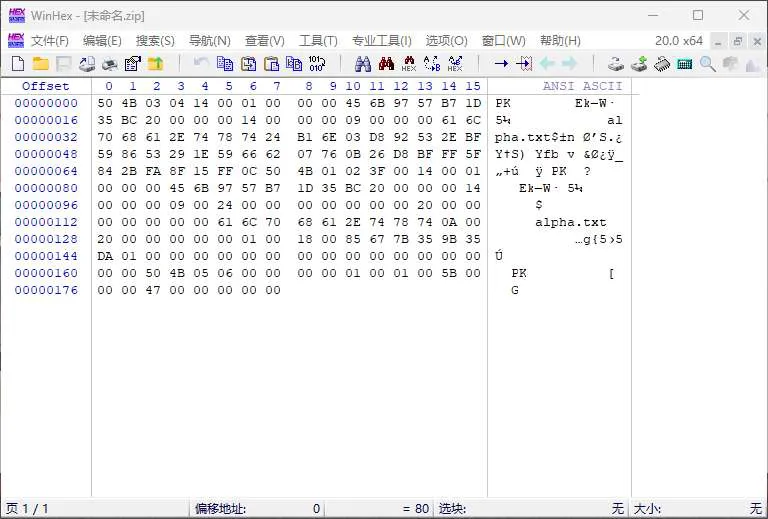Click the 选块 status bar field
This screenshot has width=768, height=519.
(531, 509)
